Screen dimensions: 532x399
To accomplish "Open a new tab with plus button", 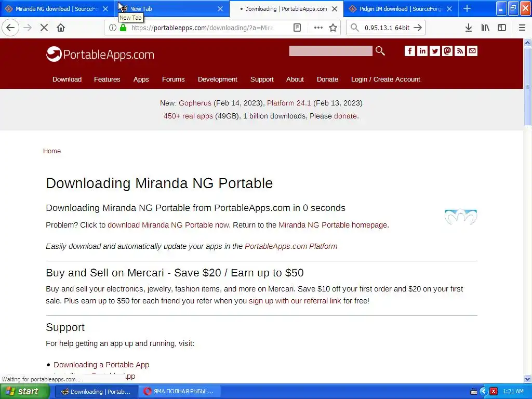I will click(x=467, y=8).
